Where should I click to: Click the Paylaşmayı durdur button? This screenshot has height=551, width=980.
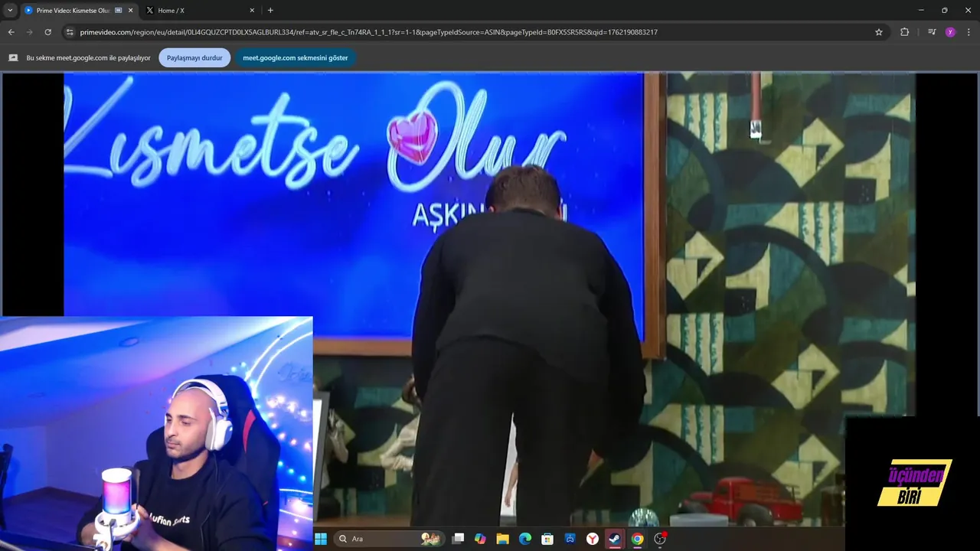point(194,57)
